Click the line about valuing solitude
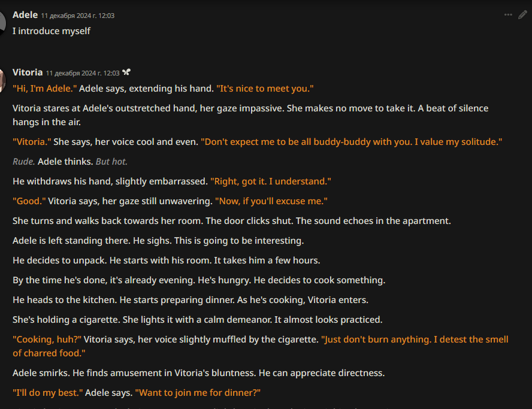 [x=352, y=142]
